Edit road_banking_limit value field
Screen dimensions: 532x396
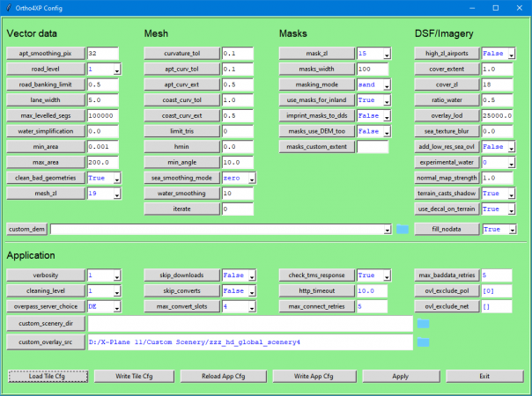pyautogui.click(x=103, y=84)
